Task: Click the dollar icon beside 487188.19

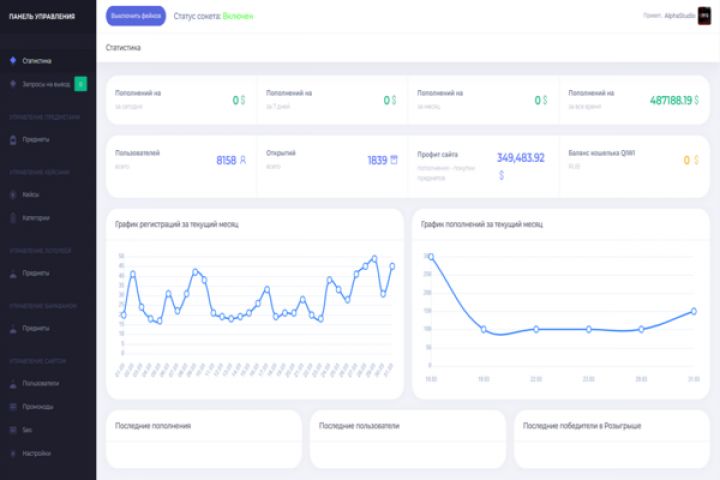Action: (x=697, y=100)
